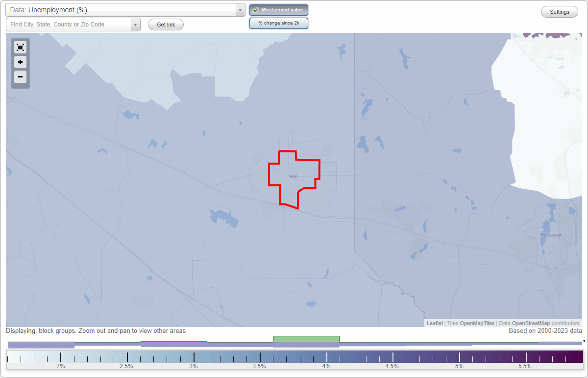
Task: Click the fit-to-full-extent map icon
Action: coord(20,47)
